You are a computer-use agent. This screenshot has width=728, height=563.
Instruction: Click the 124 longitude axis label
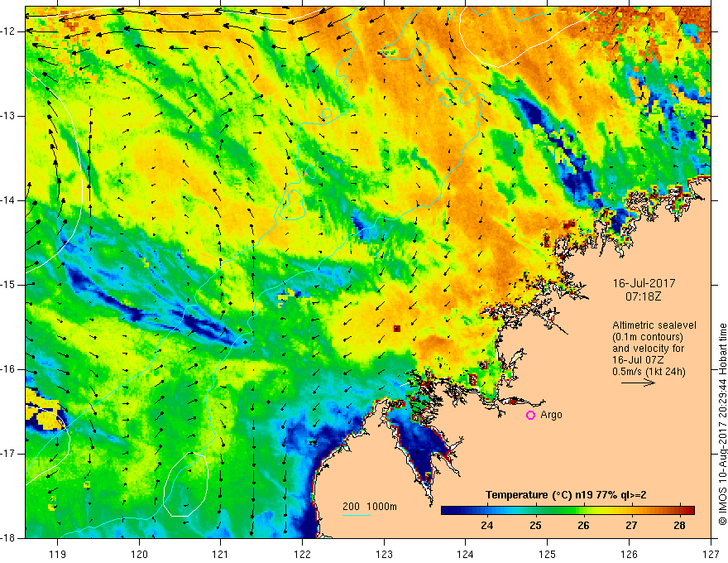tap(466, 554)
